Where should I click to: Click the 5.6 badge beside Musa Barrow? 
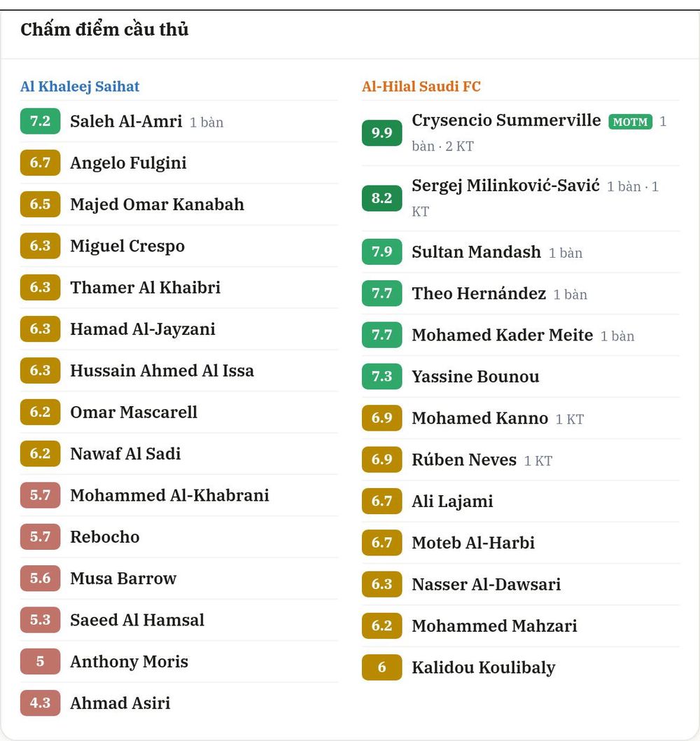pyautogui.click(x=40, y=578)
